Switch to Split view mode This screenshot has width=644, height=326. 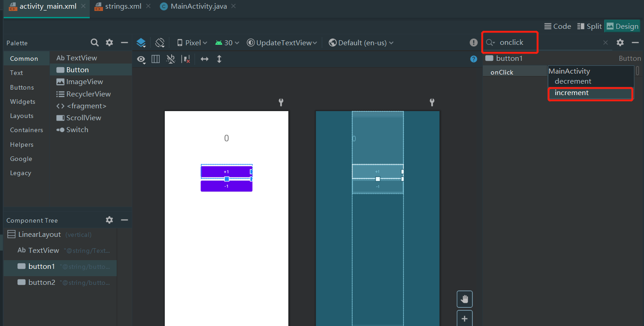point(590,26)
